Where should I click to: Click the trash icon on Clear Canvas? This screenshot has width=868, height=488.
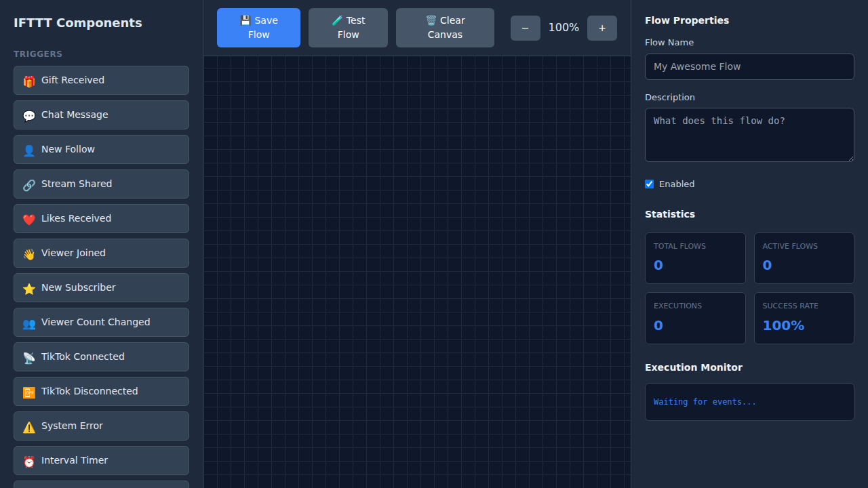tap(431, 20)
